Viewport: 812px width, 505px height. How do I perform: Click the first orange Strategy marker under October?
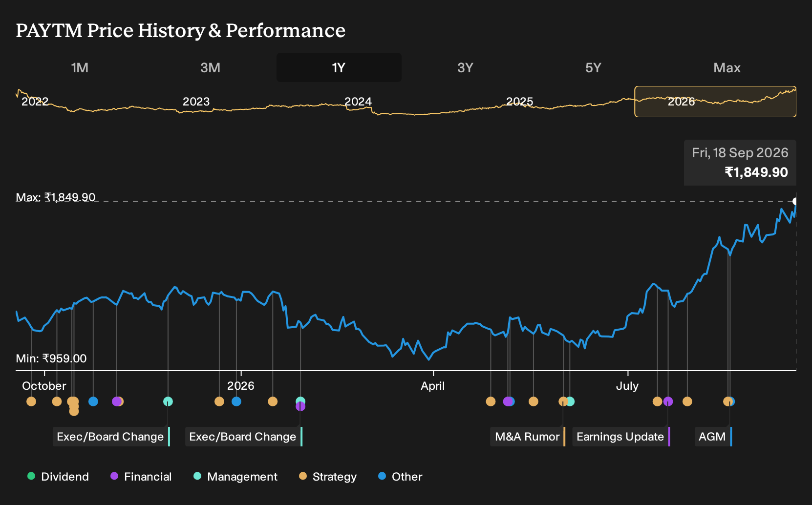(x=31, y=401)
